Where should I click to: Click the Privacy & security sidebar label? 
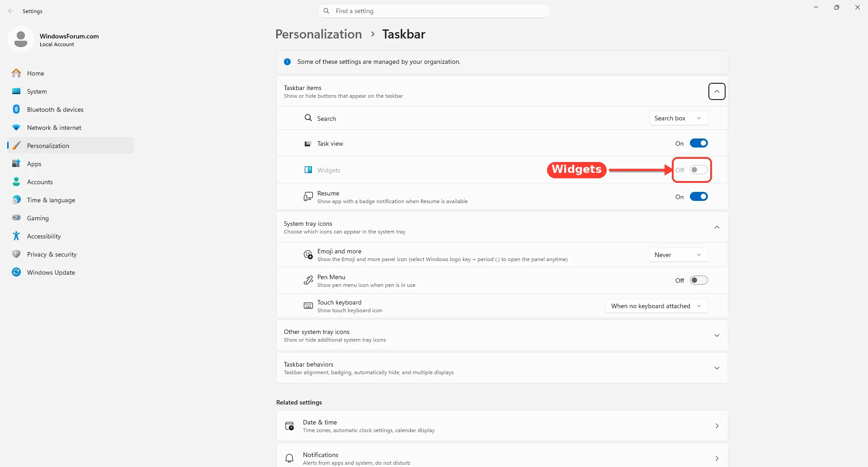pyautogui.click(x=52, y=254)
